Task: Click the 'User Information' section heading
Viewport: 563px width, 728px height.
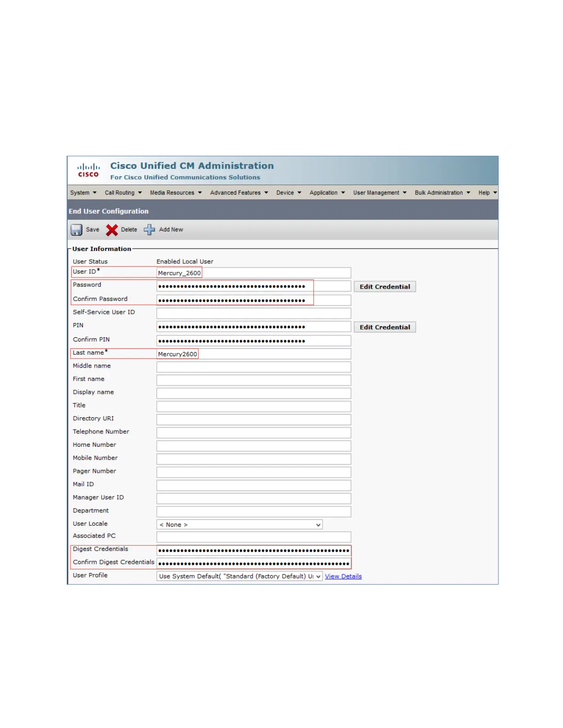Action: [102, 249]
